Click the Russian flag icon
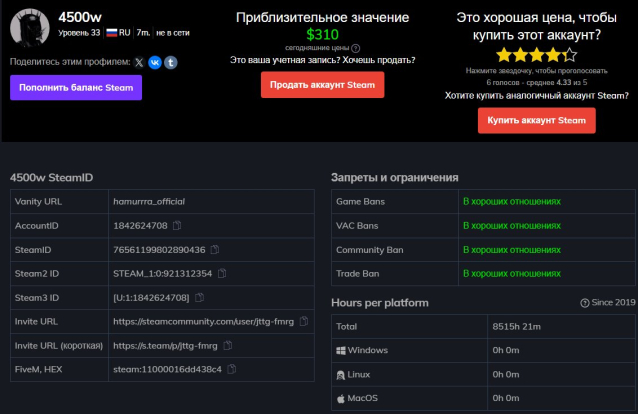 coord(111,33)
